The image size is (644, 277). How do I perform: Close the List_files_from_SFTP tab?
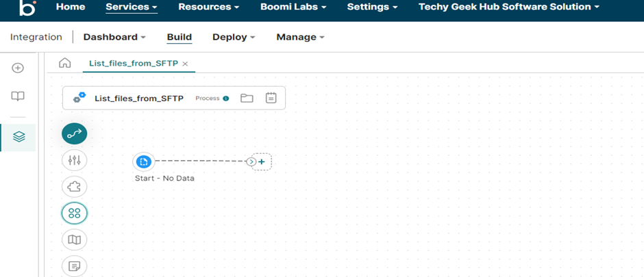click(185, 64)
